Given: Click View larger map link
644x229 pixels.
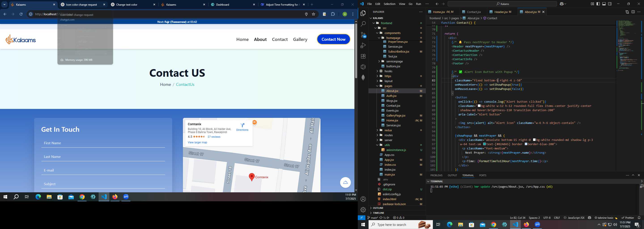Looking at the screenshot, I should tap(197, 142).
